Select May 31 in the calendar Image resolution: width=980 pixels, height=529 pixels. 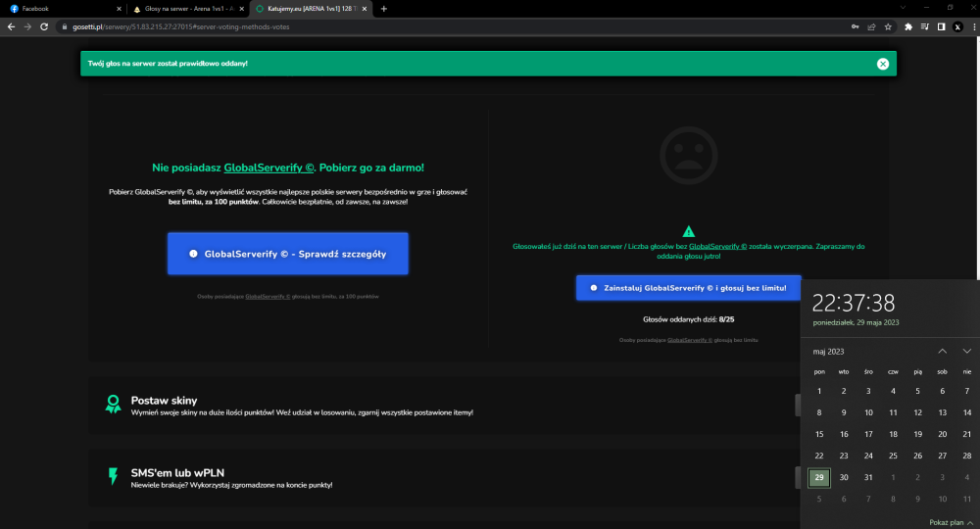pyautogui.click(x=868, y=477)
